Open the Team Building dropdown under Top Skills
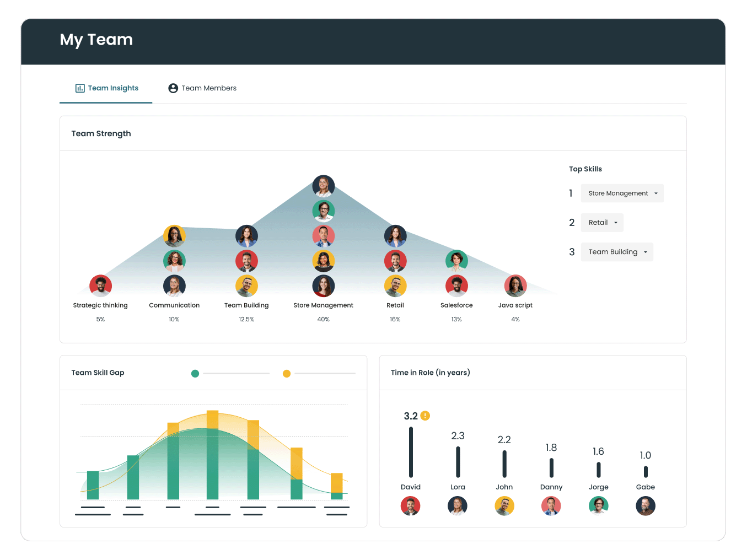The height and width of the screenshot is (560, 747). (617, 252)
